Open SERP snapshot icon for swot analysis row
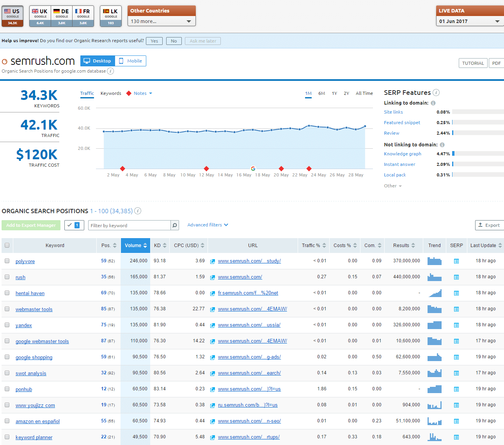Screen dimensions: 504x445 pyautogui.click(x=456, y=373)
